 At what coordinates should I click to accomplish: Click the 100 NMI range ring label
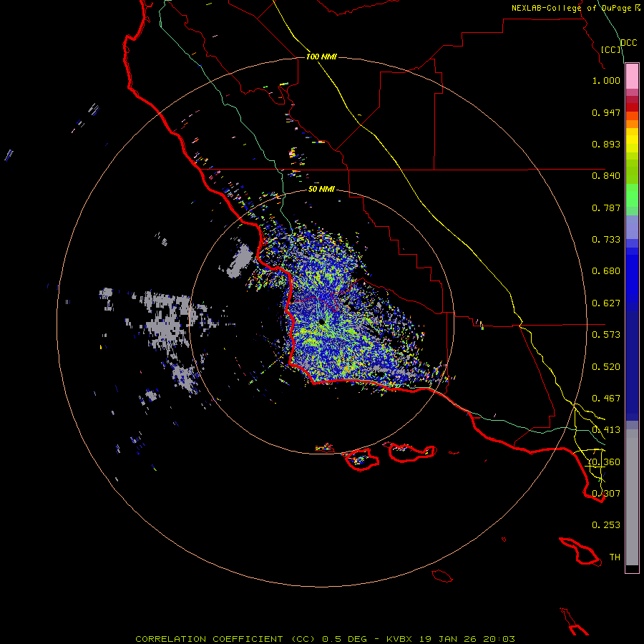pos(321,57)
